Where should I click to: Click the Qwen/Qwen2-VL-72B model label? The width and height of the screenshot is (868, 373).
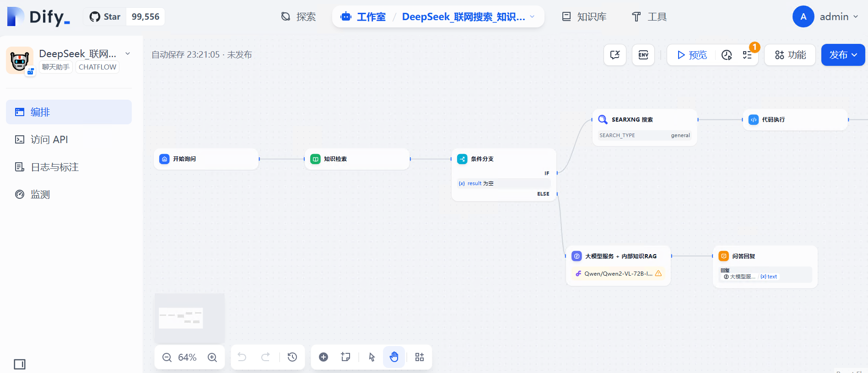coord(618,273)
